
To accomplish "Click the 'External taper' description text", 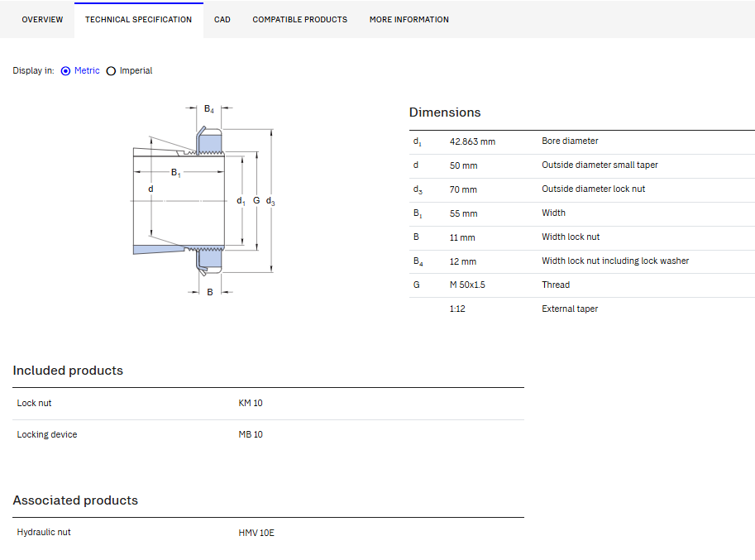I will 570,309.
